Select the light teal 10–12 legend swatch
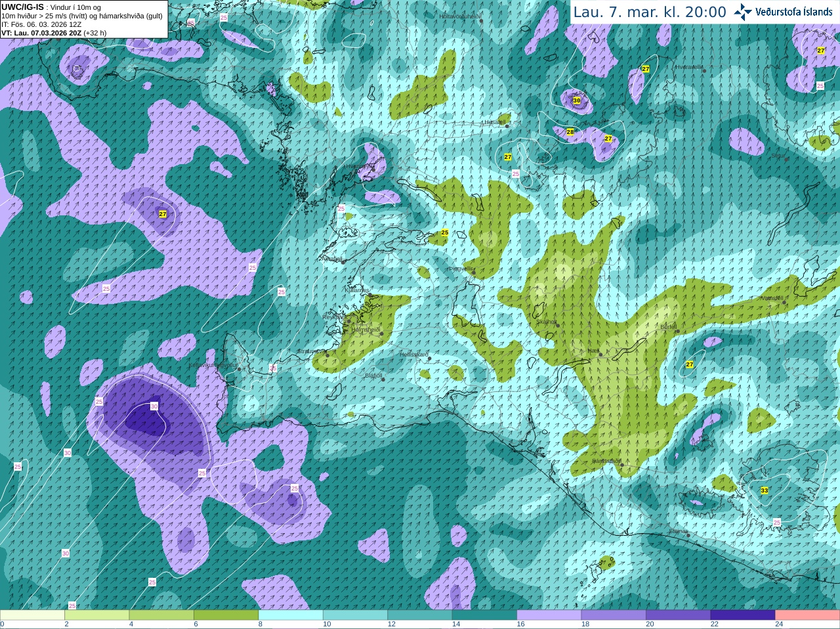 [355, 615]
